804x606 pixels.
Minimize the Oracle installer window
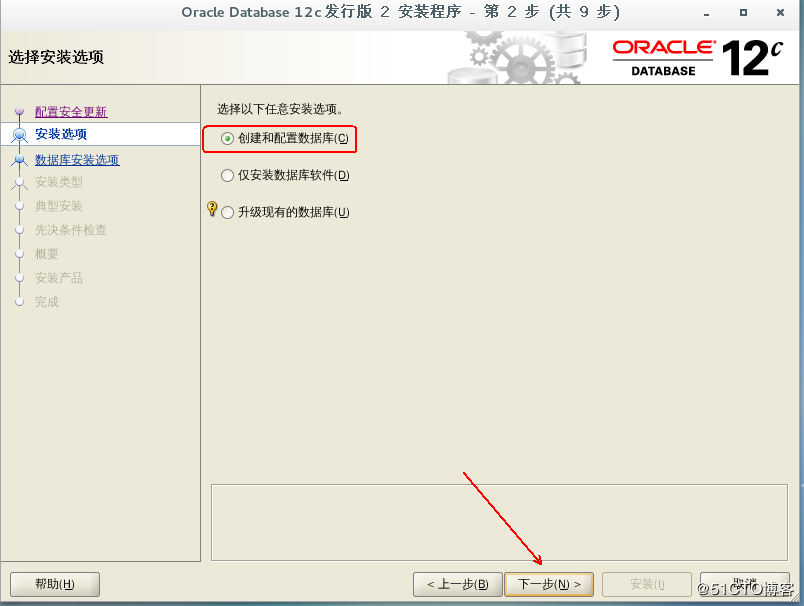tap(706, 13)
